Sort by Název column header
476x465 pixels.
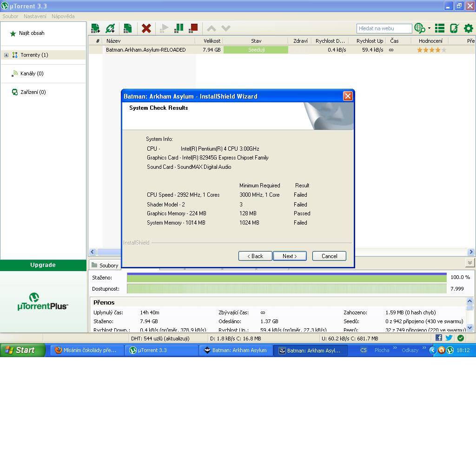(x=149, y=41)
